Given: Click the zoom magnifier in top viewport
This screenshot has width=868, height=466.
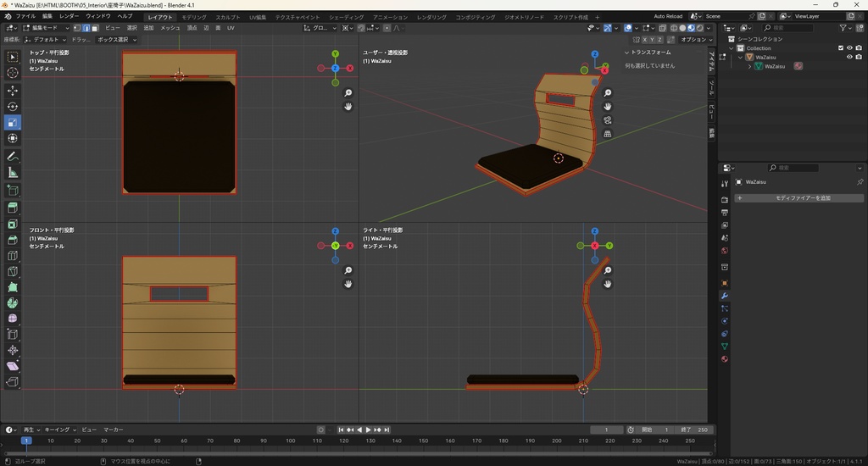Looking at the screenshot, I should point(348,93).
